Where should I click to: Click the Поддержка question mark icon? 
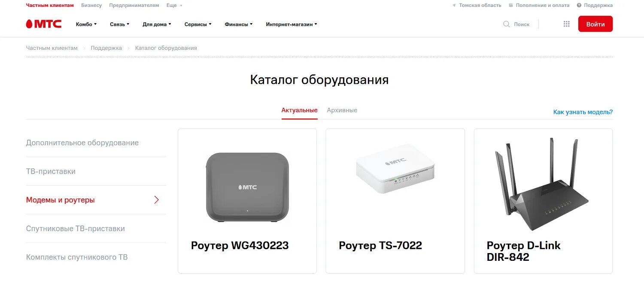[579, 5]
